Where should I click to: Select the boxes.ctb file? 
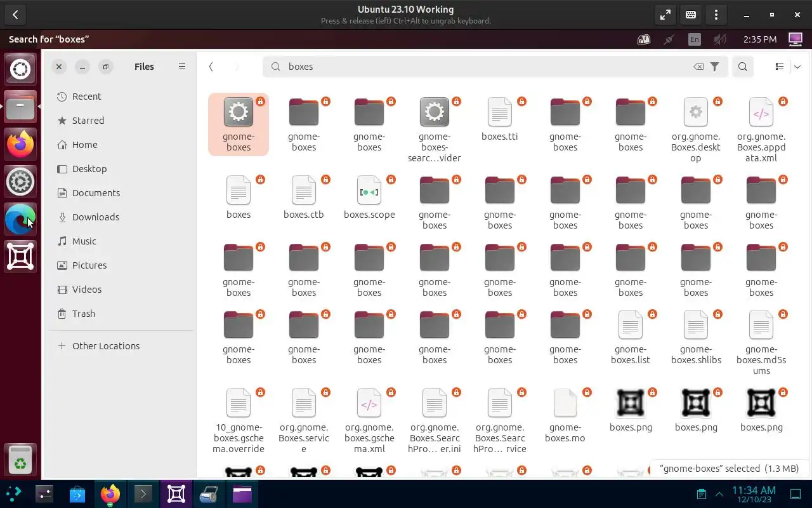click(304, 197)
